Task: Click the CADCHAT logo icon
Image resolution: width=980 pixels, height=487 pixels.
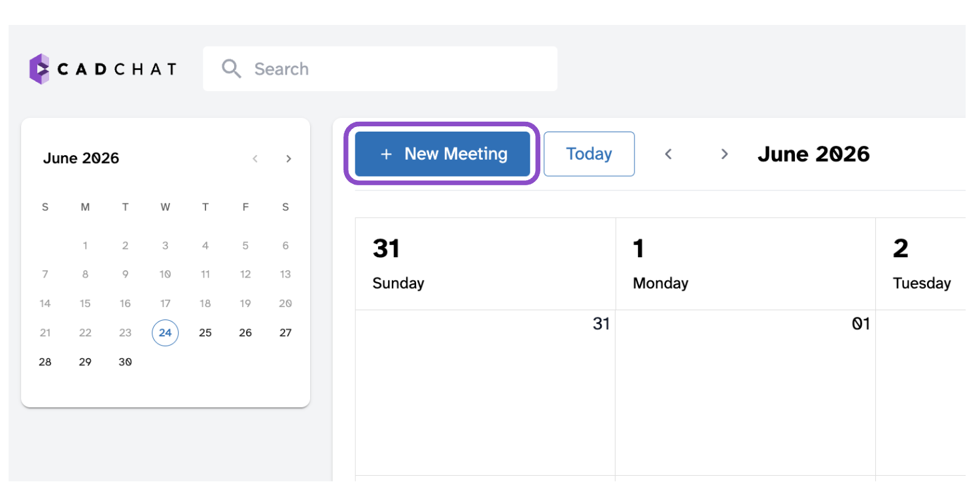Action: pos(39,69)
